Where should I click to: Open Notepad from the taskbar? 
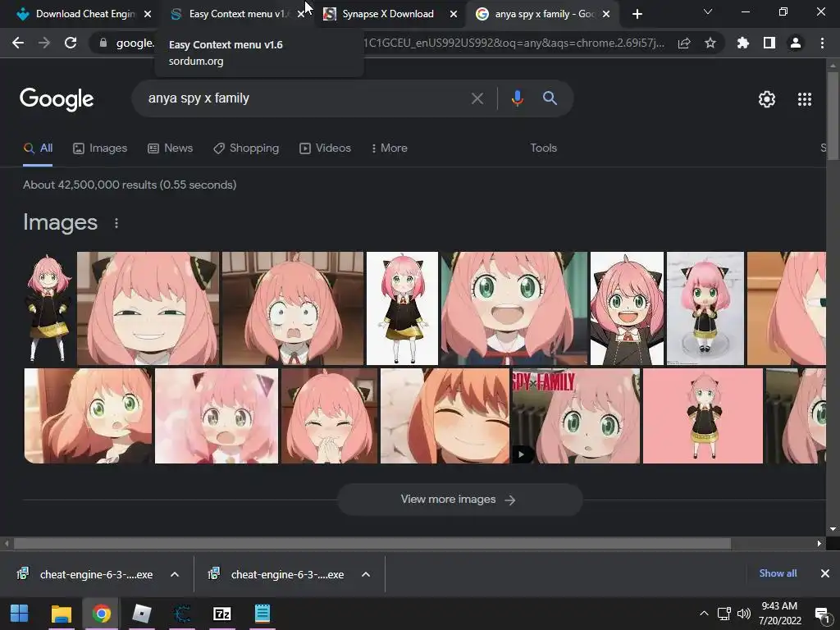262,614
